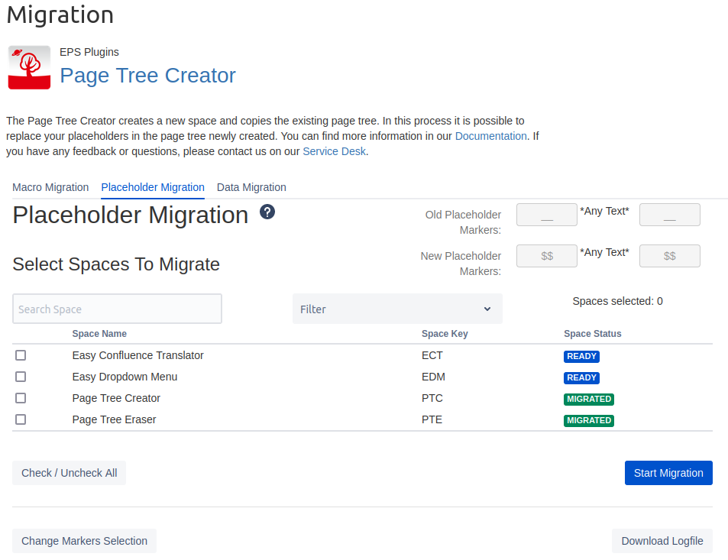
Task: Click Check / Uncheck All button
Action: click(x=69, y=473)
